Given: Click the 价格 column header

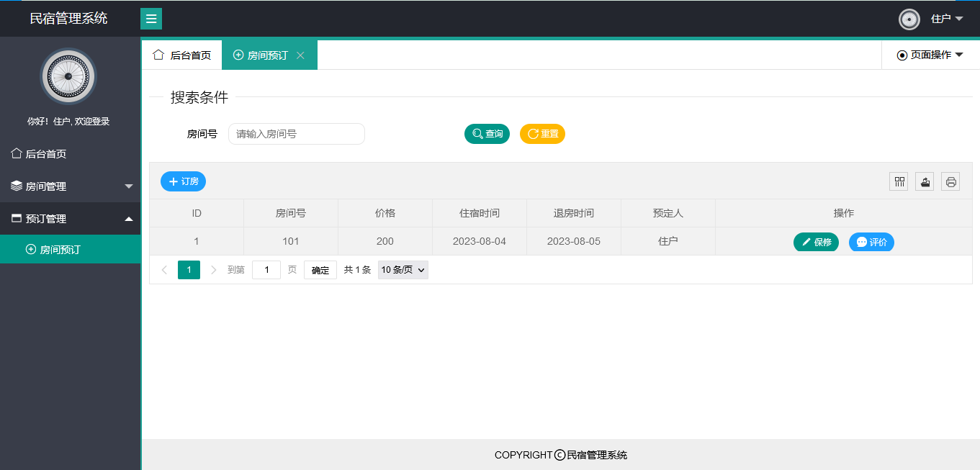Looking at the screenshot, I should coord(385,213).
